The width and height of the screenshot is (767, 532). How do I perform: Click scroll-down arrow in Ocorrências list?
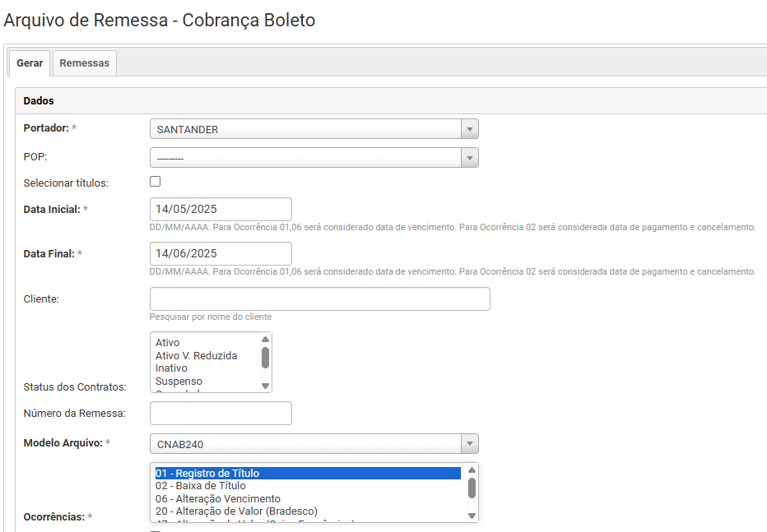pyautogui.click(x=472, y=516)
